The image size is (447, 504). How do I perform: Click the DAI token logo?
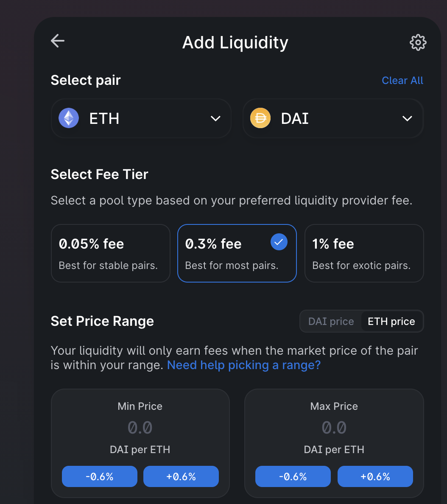(x=260, y=118)
